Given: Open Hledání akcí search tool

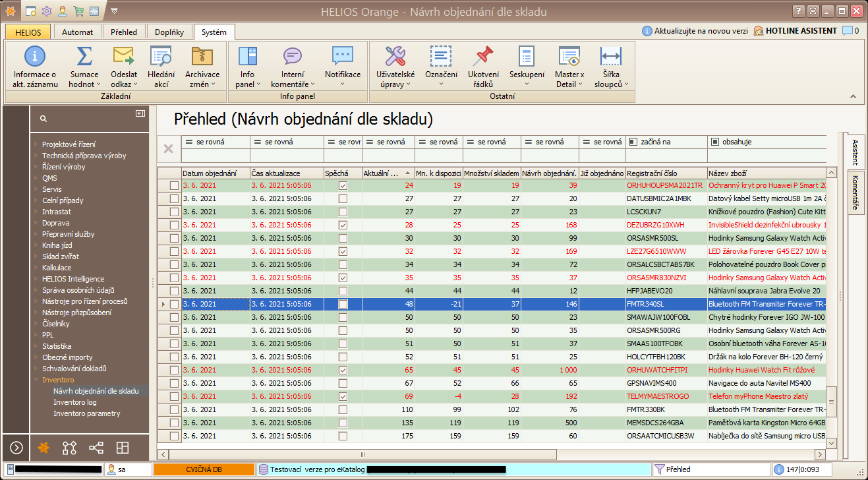Looking at the screenshot, I should point(161,57).
